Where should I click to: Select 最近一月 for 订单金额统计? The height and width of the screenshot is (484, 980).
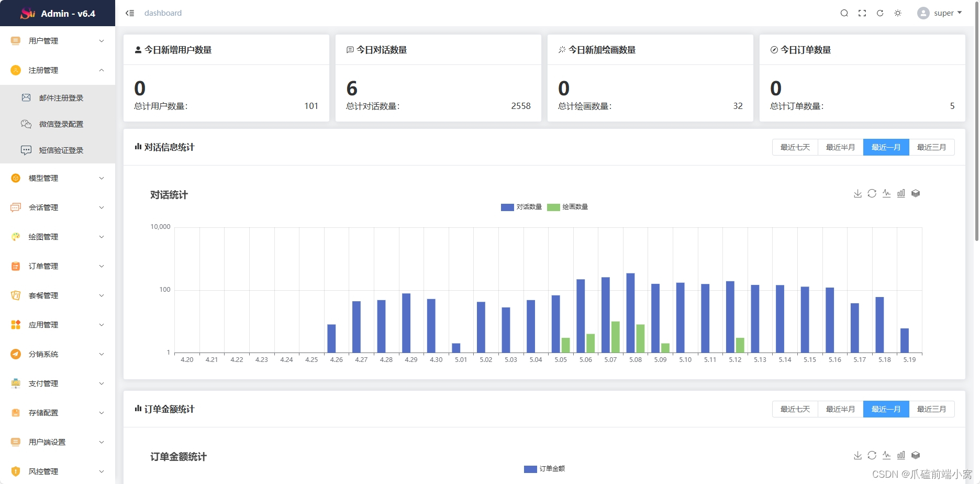click(x=886, y=409)
